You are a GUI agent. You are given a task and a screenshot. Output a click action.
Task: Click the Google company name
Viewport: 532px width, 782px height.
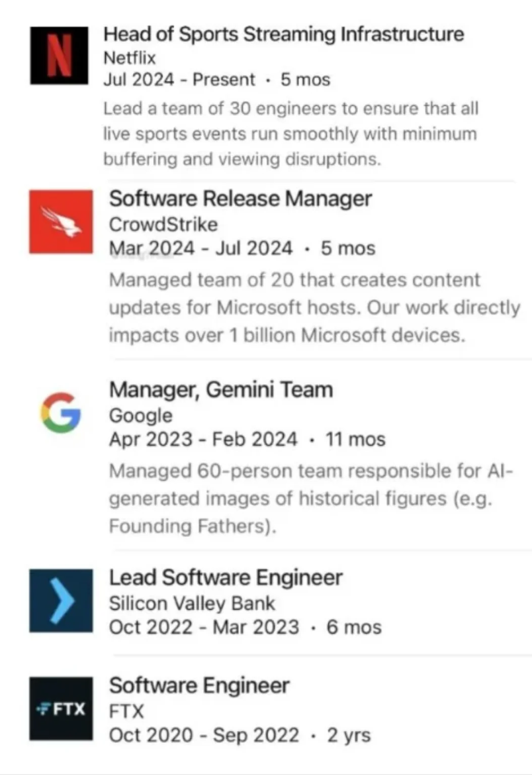[140, 416]
